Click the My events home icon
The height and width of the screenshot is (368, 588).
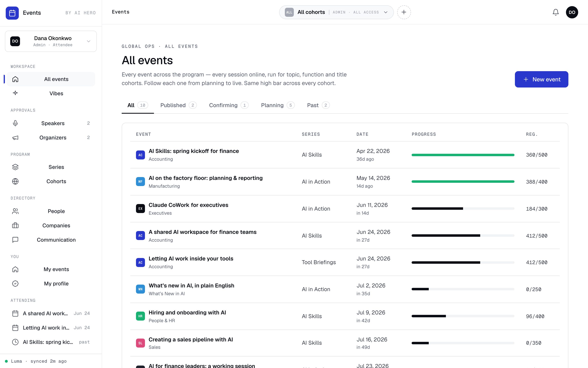click(x=15, y=269)
